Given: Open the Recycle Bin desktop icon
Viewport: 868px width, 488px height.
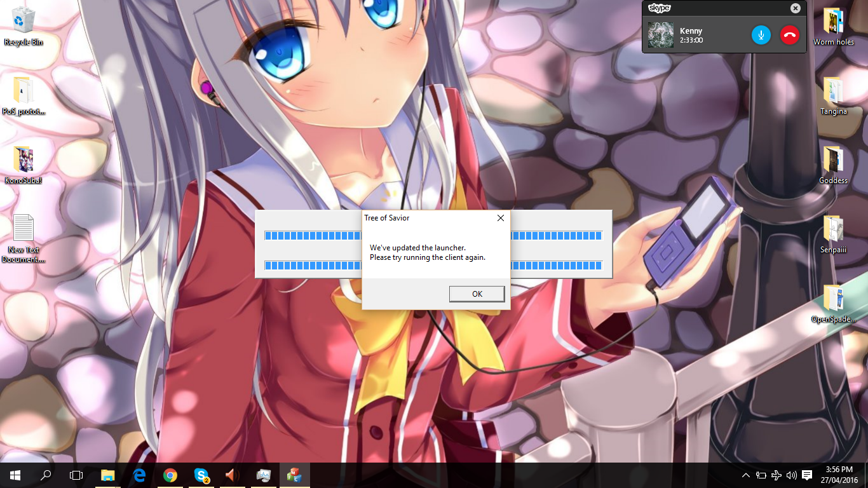Looking at the screenshot, I should (x=24, y=27).
